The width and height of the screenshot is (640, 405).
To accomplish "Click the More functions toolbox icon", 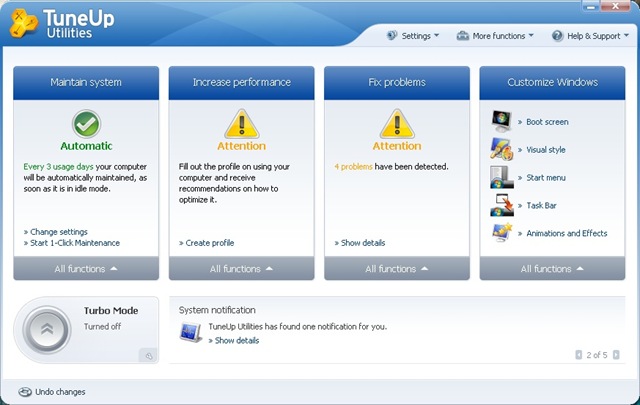I will 462,36.
